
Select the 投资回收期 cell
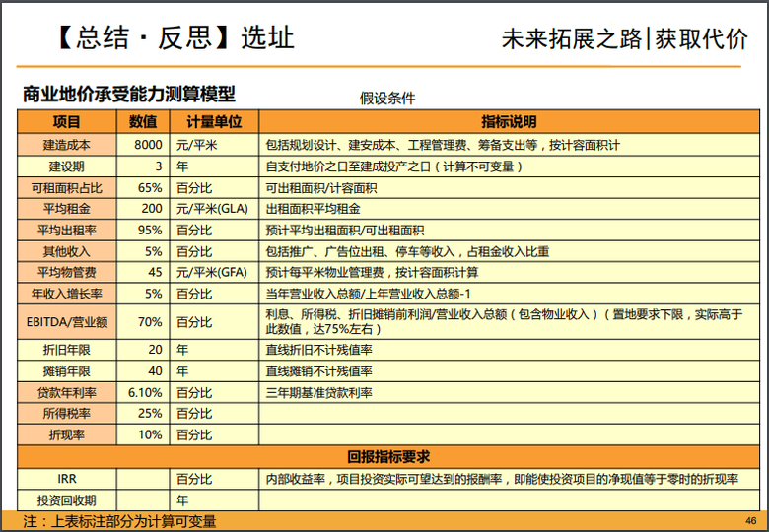coord(67,499)
